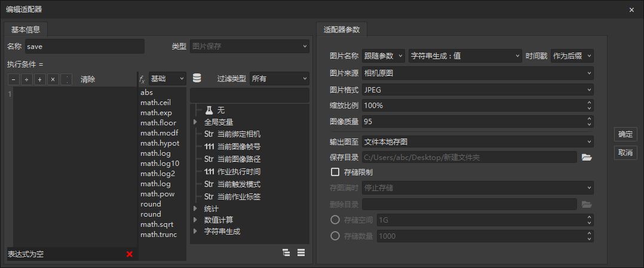Click the 清除 button

click(x=88, y=79)
